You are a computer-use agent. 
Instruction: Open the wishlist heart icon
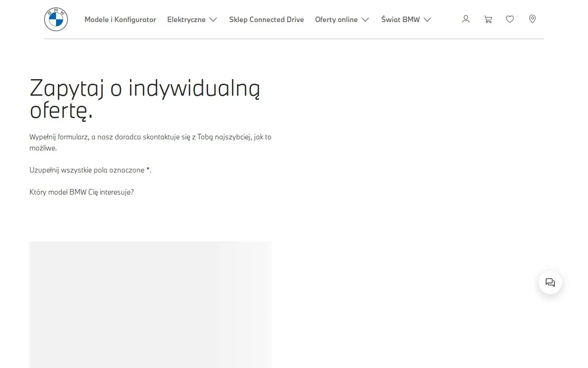pyautogui.click(x=510, y=19)
